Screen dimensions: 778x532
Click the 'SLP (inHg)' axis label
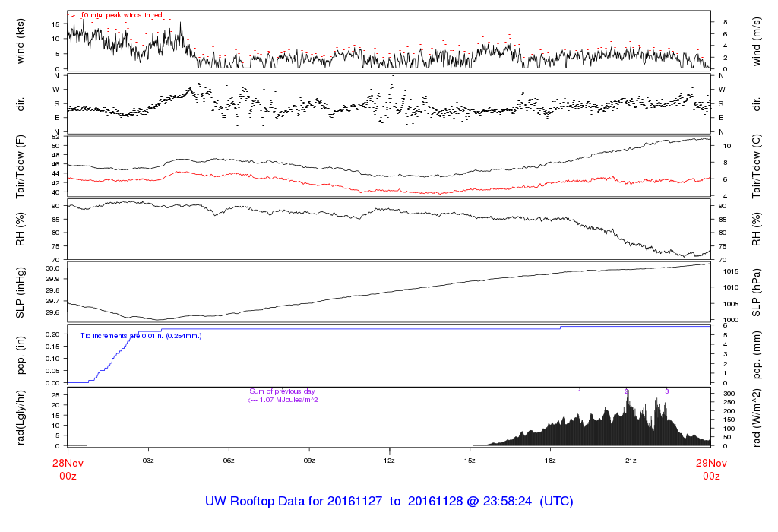pos(21,292)
